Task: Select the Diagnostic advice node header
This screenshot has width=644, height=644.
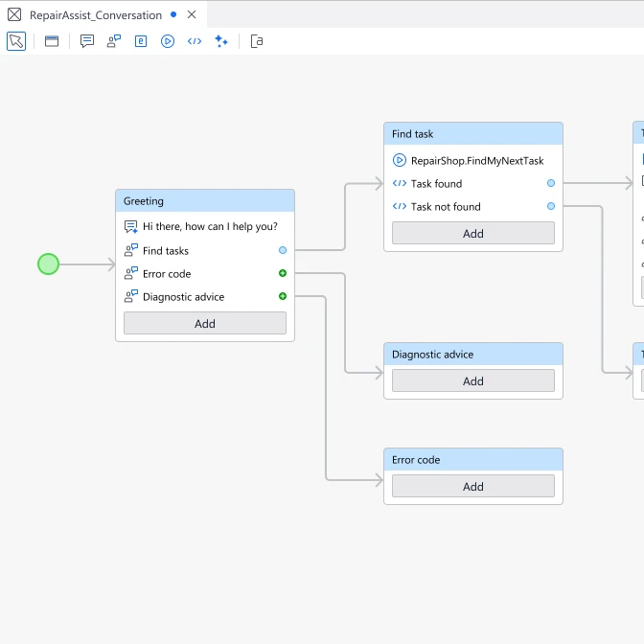Action: pos(473,354)
